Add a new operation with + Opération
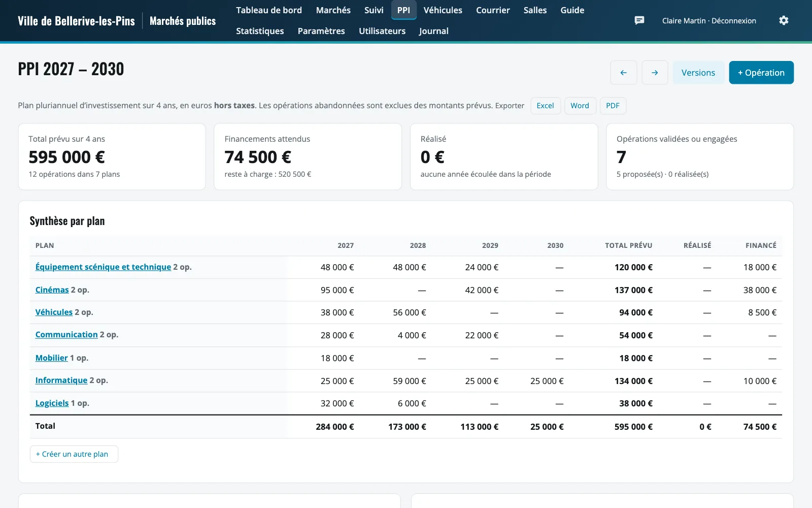812x508 pixels. pos(761,73)
